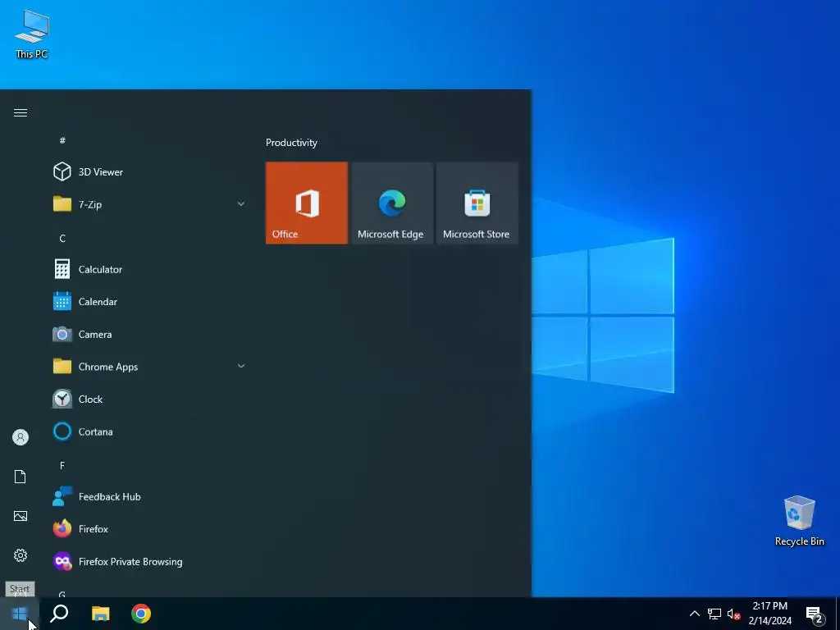This screenshot has height=630, width=840.
Task: Open the Microsoft Store tile
Action: tap(477, 203)
